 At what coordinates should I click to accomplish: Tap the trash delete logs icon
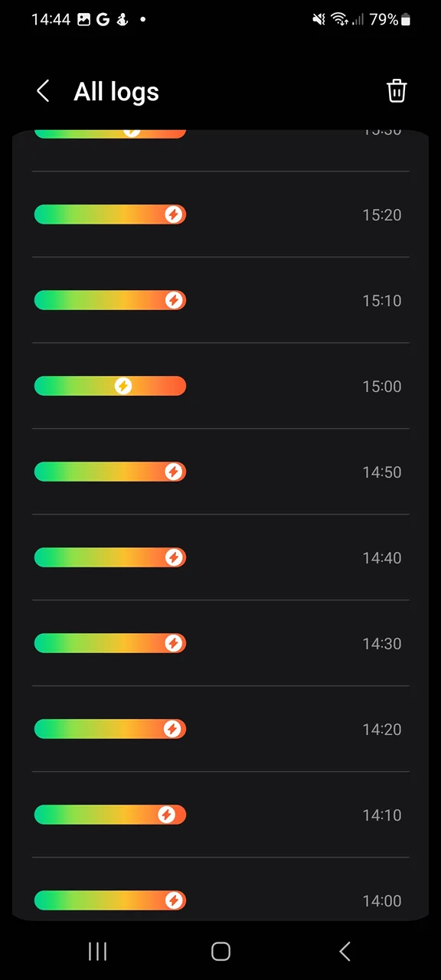(x=397, y=91)
